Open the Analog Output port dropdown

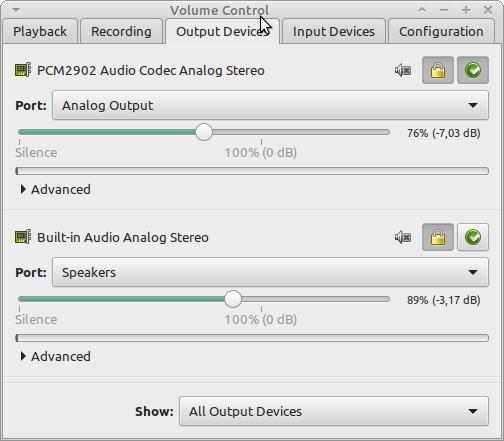[270, 105]
